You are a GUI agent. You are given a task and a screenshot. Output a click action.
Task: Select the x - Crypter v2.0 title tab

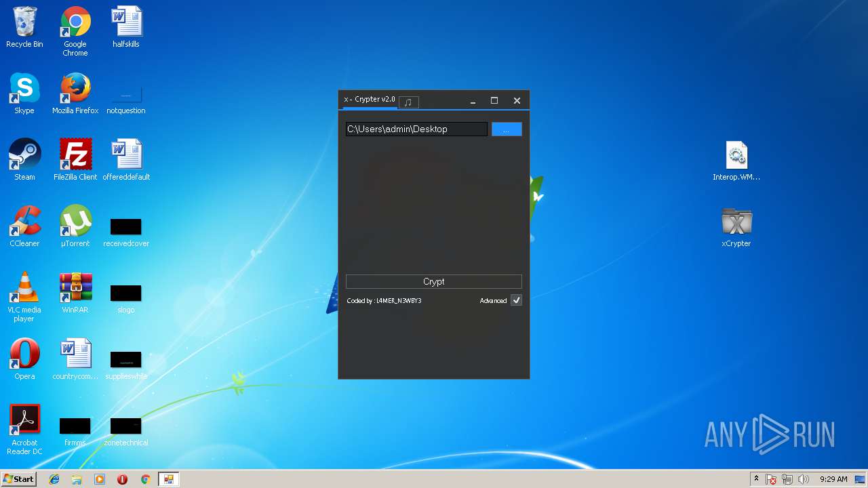[x=369, y=100]
